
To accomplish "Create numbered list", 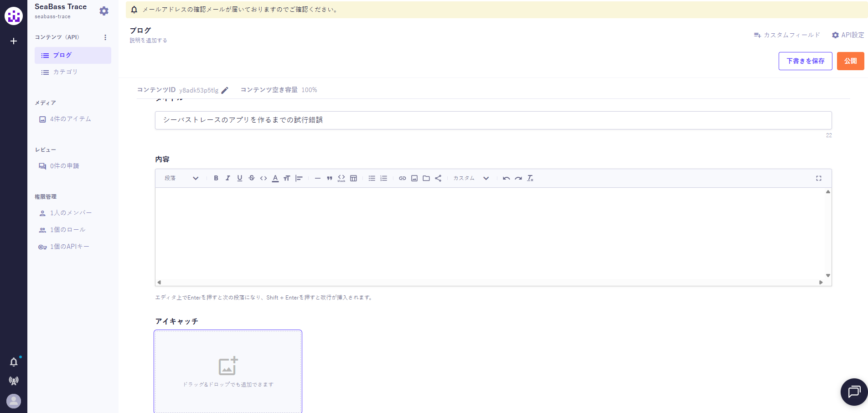I will pos(384,178).
